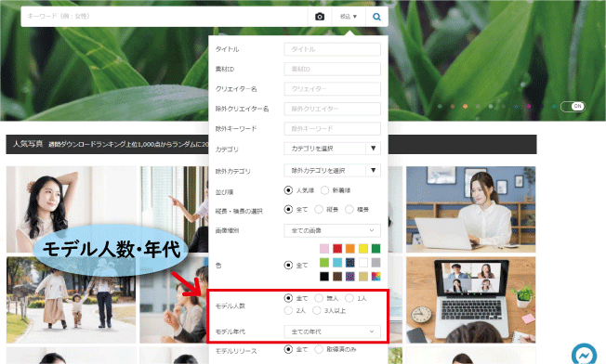Pick the light blue color swatch
Image resolution: width=606 pixels, height=364 pixels.
(337, 263)
